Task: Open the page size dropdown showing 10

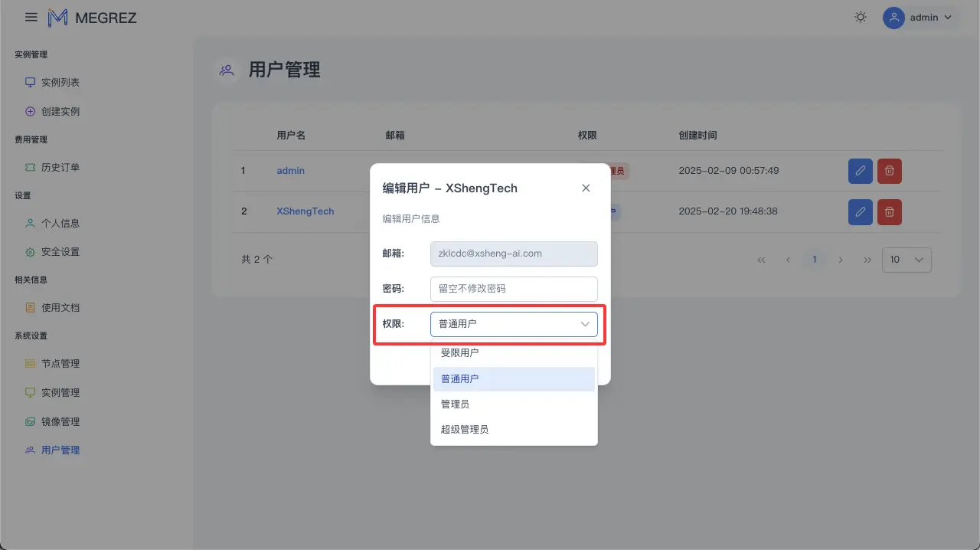Action: coord(906,260)
